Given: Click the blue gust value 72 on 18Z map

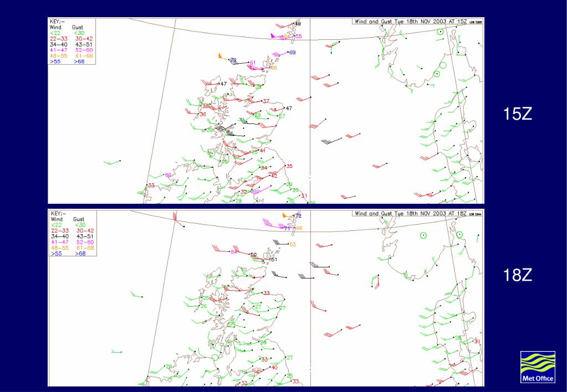Looking at the screenshot, I should point(298,216).
